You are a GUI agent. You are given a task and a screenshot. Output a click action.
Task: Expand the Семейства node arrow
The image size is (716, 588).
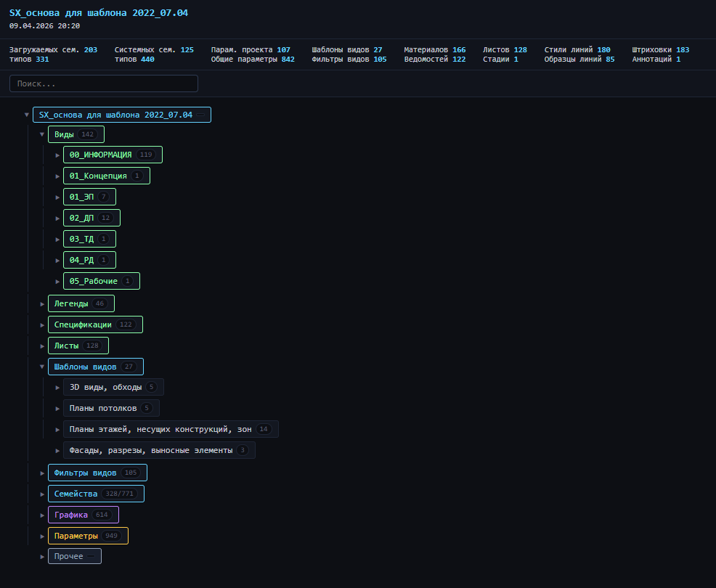(x=42, y=494)
